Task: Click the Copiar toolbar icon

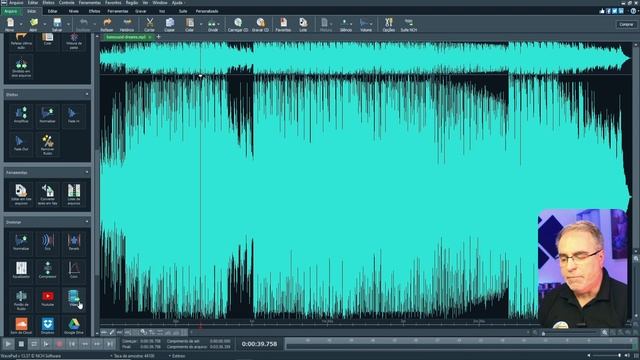Action: pos(169,23)
